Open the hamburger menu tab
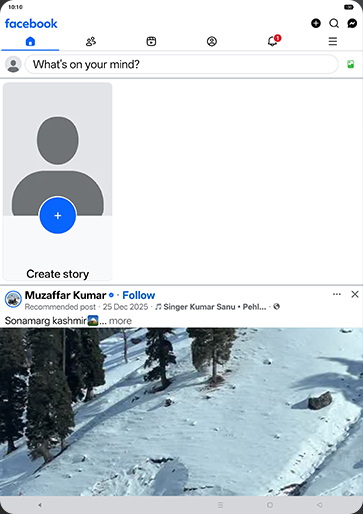Image resolution: width=363 pixels, height=514 pixels. click(x=332, y=41)
